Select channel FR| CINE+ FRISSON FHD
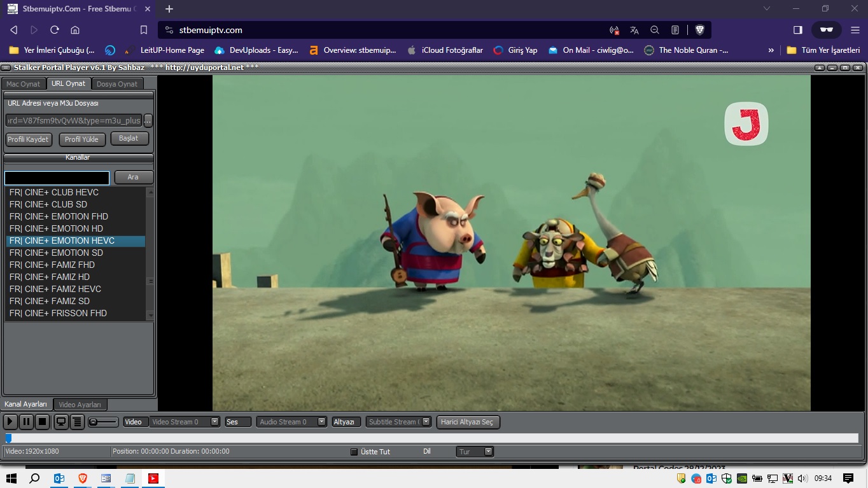 coord(76,313)
